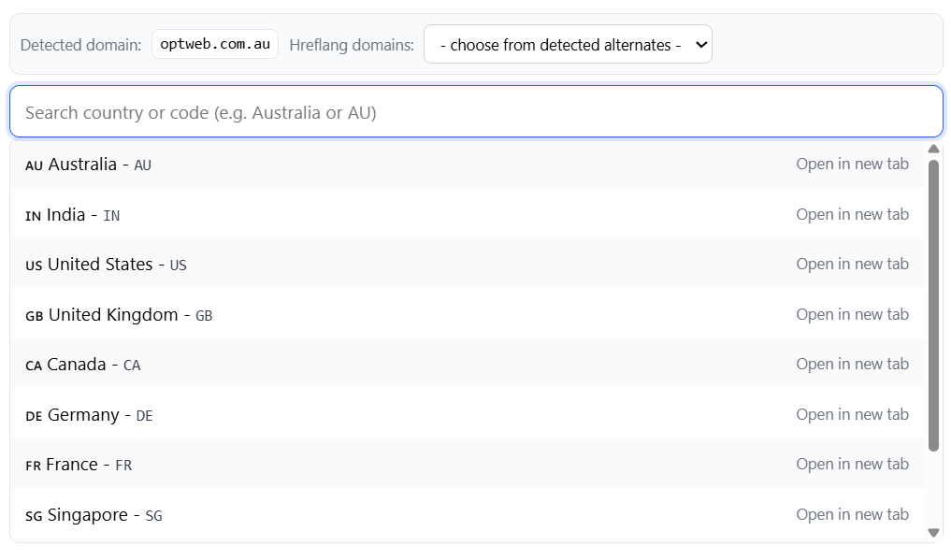Viewport: 951px width, 560px height.
Task: Click the AU country code badge beside Australia
Action: 33,165
